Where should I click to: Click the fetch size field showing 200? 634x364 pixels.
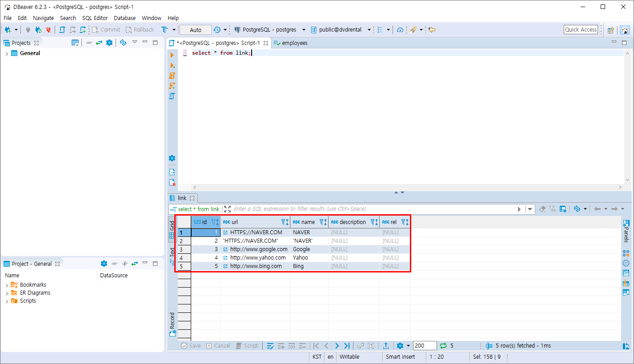[425, 346]
